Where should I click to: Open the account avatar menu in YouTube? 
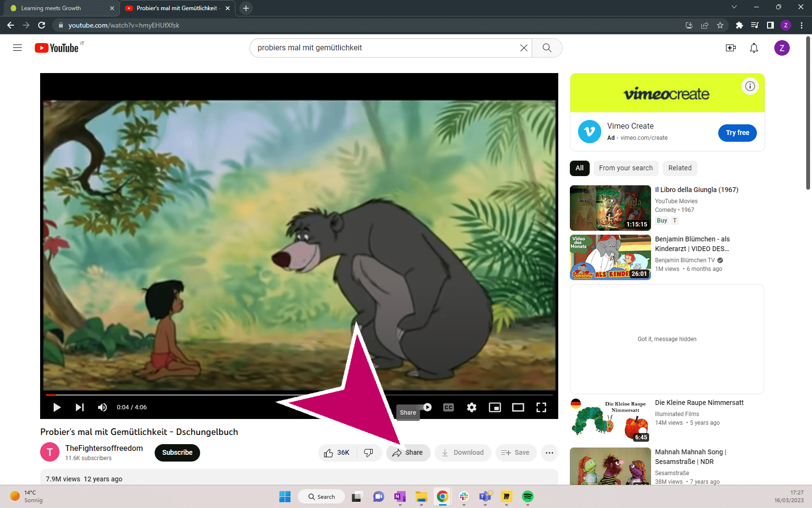tap(782, 48)
